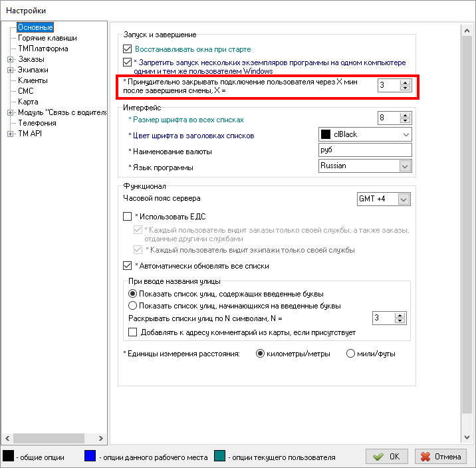The height and width of the screenshot is (468, 476).
Task: Select the Заказы tree item
Action: (31, 59)
